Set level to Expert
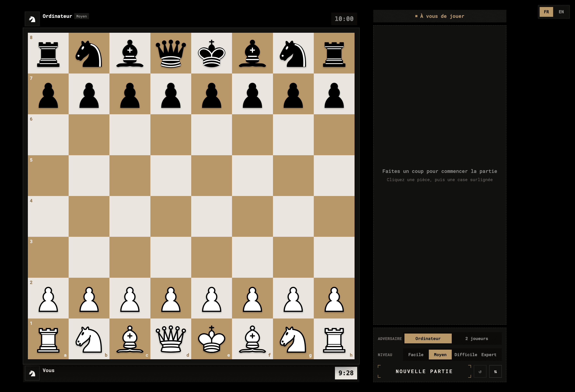This screenshot has width=575, height=392. tap(489, 355)
